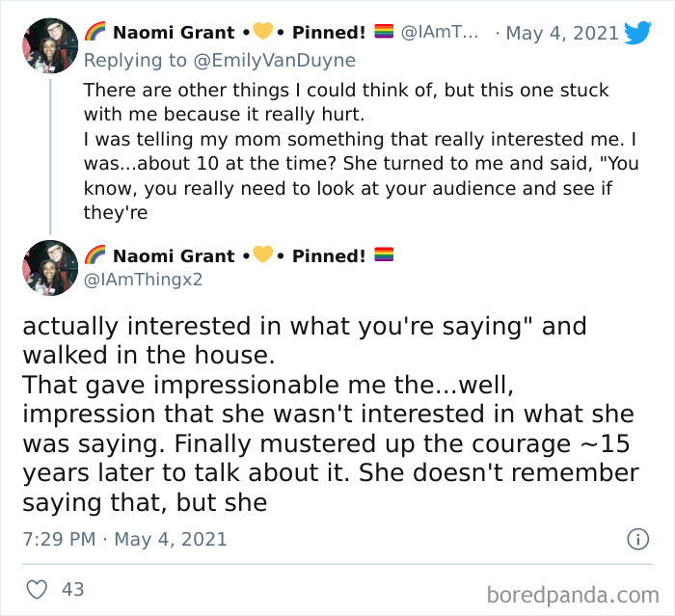Open the top tweet's profile avatar
The image size is (675, 616).
[49, 45]
